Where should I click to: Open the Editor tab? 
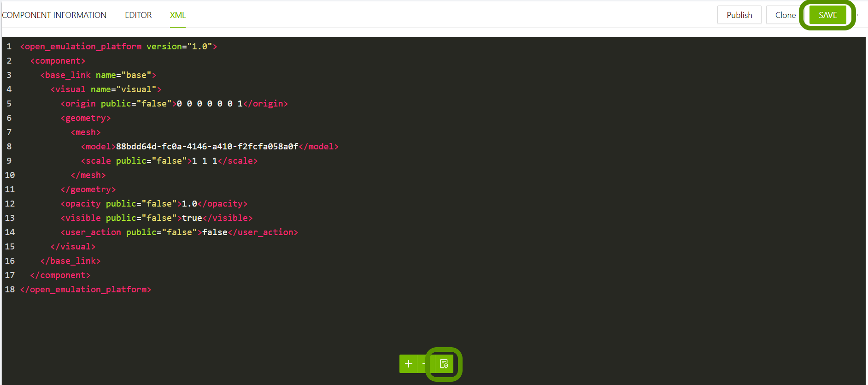(x=138, y=15)
